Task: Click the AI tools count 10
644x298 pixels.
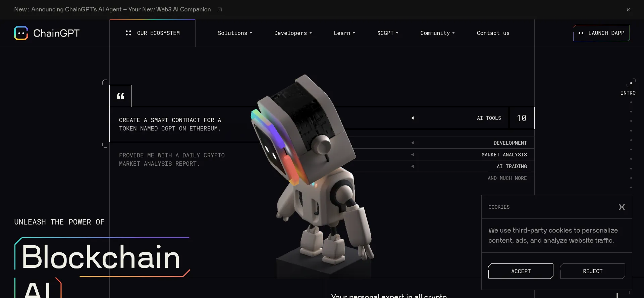Action: pos(522,118)
